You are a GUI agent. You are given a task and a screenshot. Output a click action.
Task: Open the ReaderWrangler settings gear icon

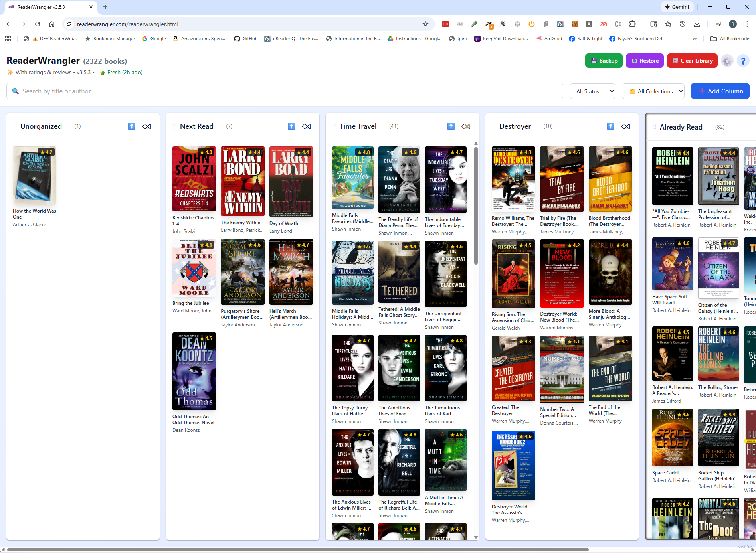point(728,61)
